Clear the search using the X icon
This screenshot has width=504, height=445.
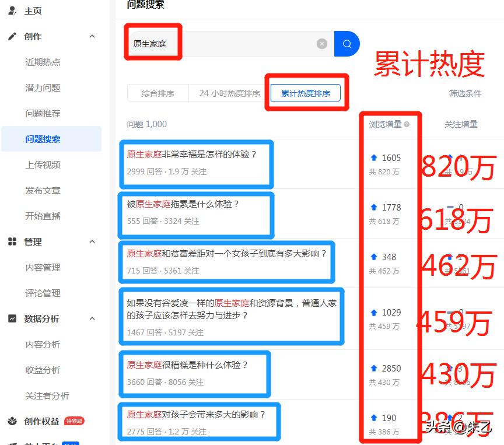click(x=322, y=44)
